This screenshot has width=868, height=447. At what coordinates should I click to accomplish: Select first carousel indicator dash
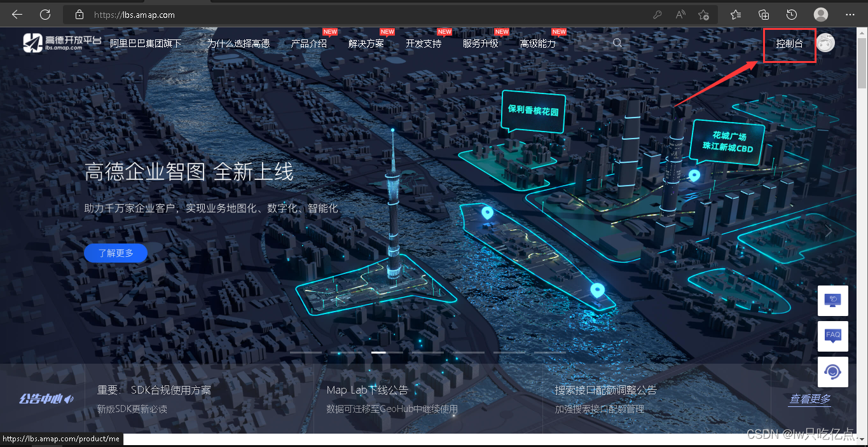click(x=305, y=352)
